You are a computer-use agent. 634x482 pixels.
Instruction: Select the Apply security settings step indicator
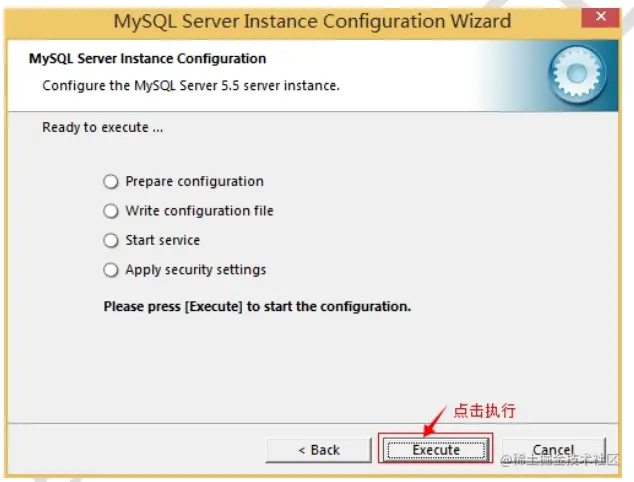pyautogui.click(x=111, y=270)
